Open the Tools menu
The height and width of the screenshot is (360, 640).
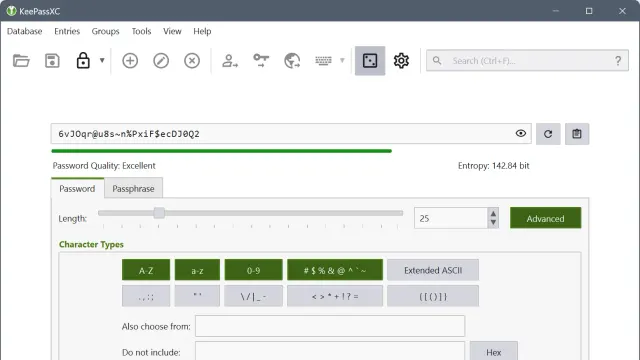(141, 31)
